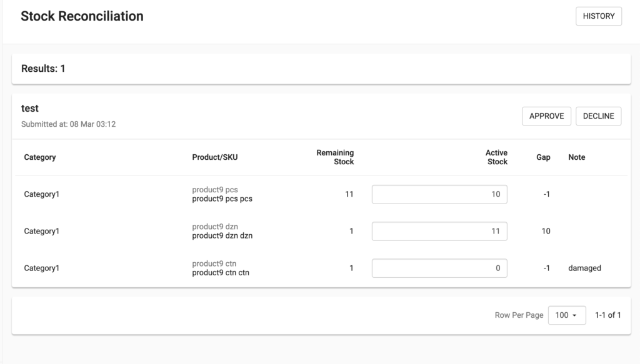Image resolution: width=640 pixels, height=364 pixels.
Task: Edit active stock for product9 dzn
Action: pos(439,231)
